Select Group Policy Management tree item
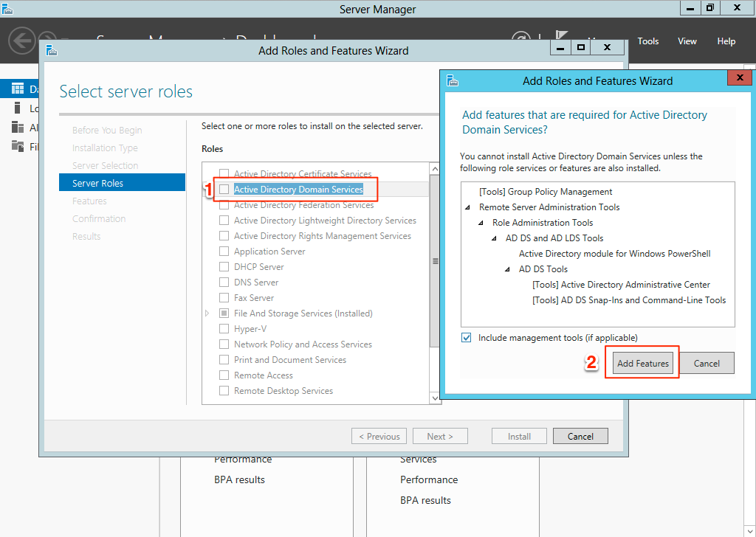756x537 pixels. click(x=546, y=192)
